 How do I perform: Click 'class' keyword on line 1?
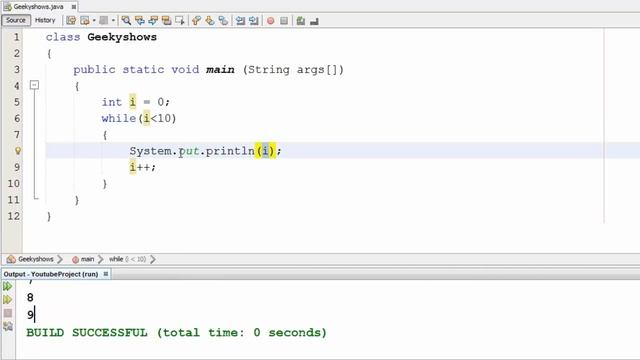63,37
